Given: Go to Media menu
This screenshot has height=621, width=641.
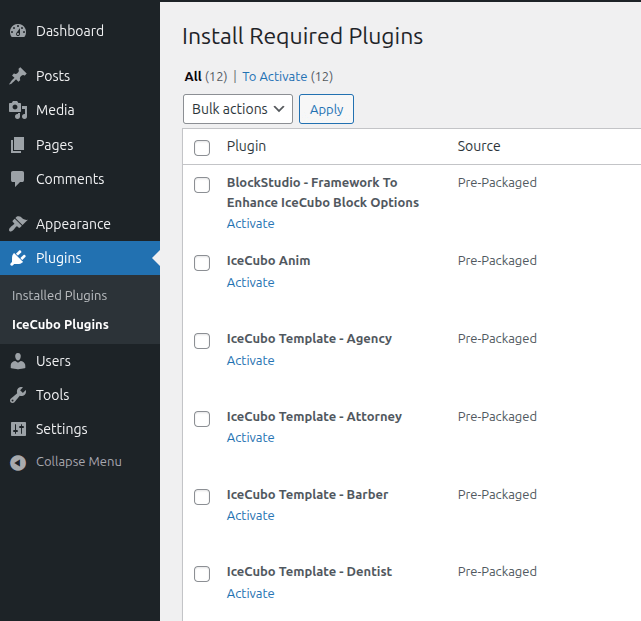Looking at the screenshot, I should coord(55,110).
